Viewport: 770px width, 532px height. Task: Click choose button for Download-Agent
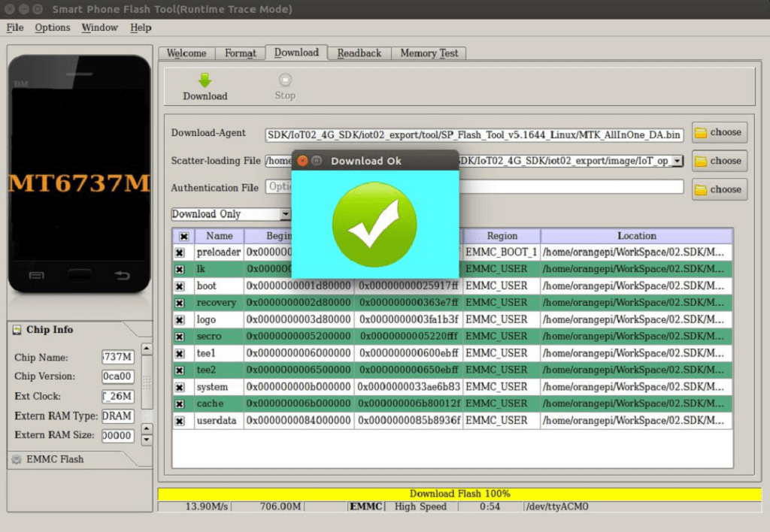[719, 132]
